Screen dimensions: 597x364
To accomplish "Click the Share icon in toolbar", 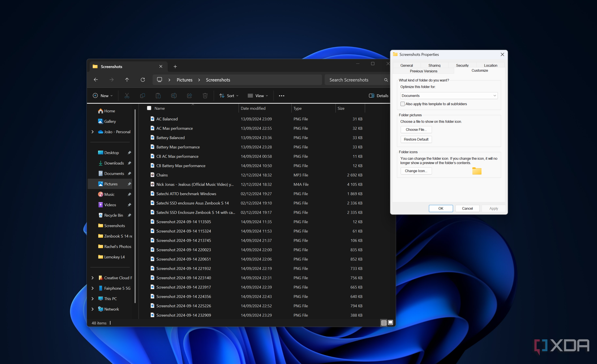I will click(189, 96).
